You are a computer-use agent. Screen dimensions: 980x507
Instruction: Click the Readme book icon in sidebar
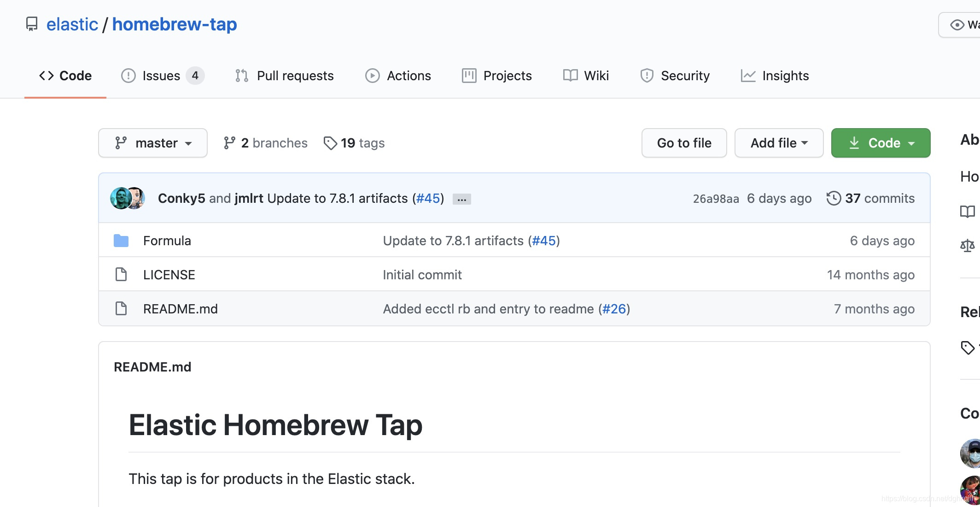(x=968, y=212)
